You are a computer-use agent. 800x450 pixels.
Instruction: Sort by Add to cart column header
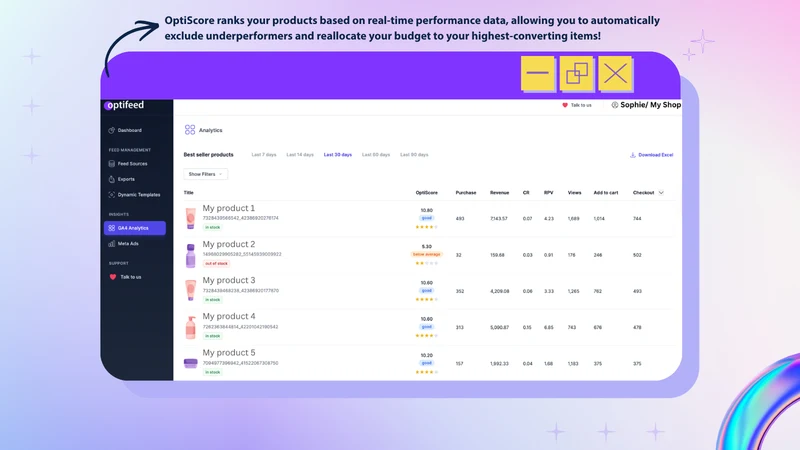point(606,193)
